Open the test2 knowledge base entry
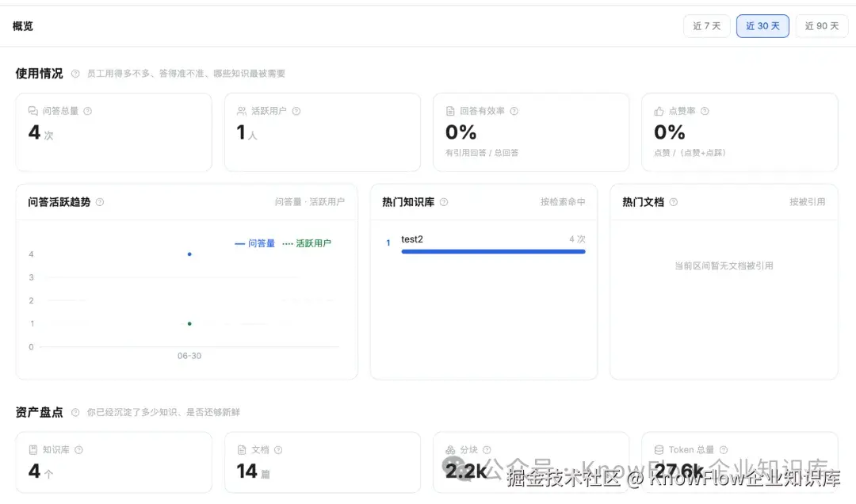 click(411, 239)
